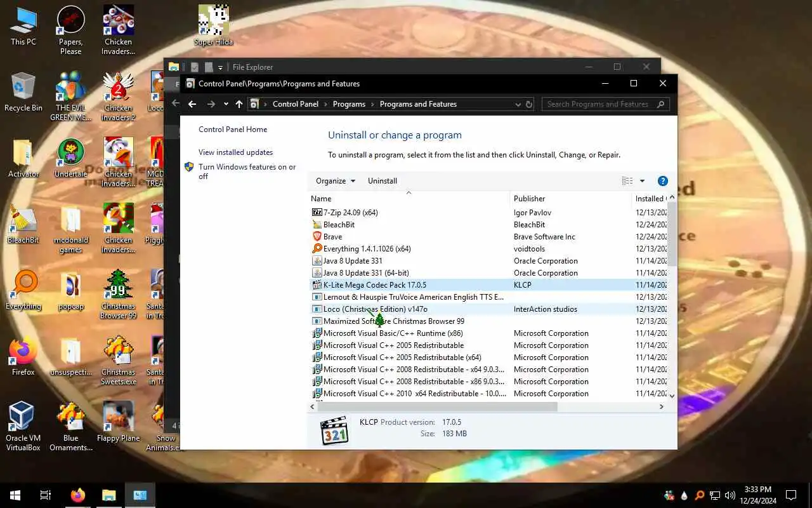
Task: Click Uninstall in the toolbar
Action: coord(383,181)
